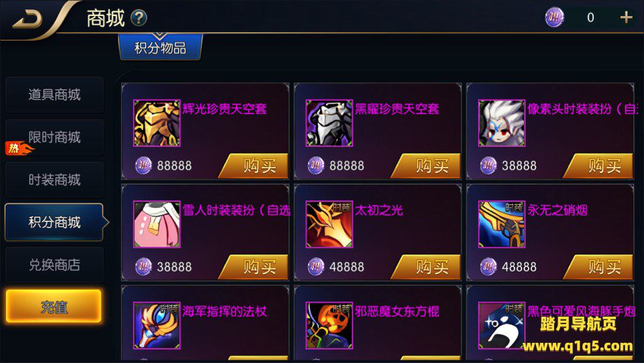This screenshot has width=644, height=363.
Task: Select the 积分物品 category tab
Action: point(160,48)
